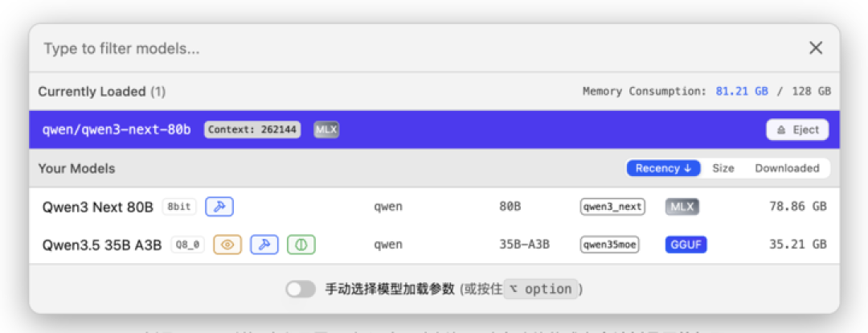Focus the 'Type to filter models...' field

410,48
